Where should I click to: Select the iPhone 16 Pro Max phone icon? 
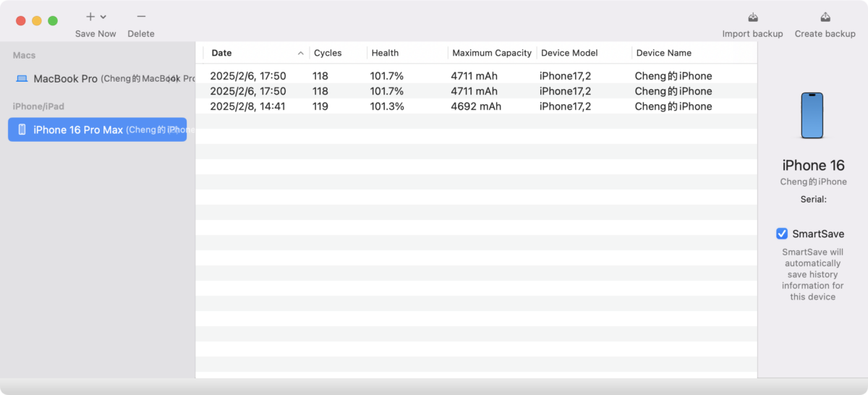coord(22,129)
